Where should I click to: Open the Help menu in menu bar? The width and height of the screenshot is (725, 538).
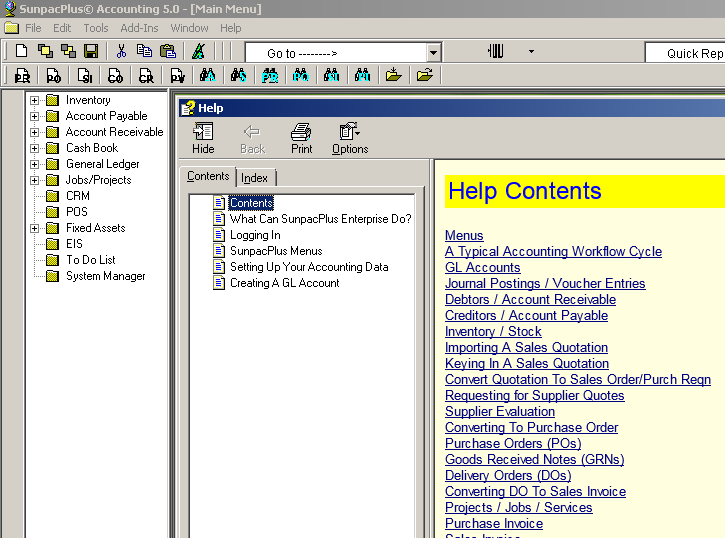tap(230, 28)
